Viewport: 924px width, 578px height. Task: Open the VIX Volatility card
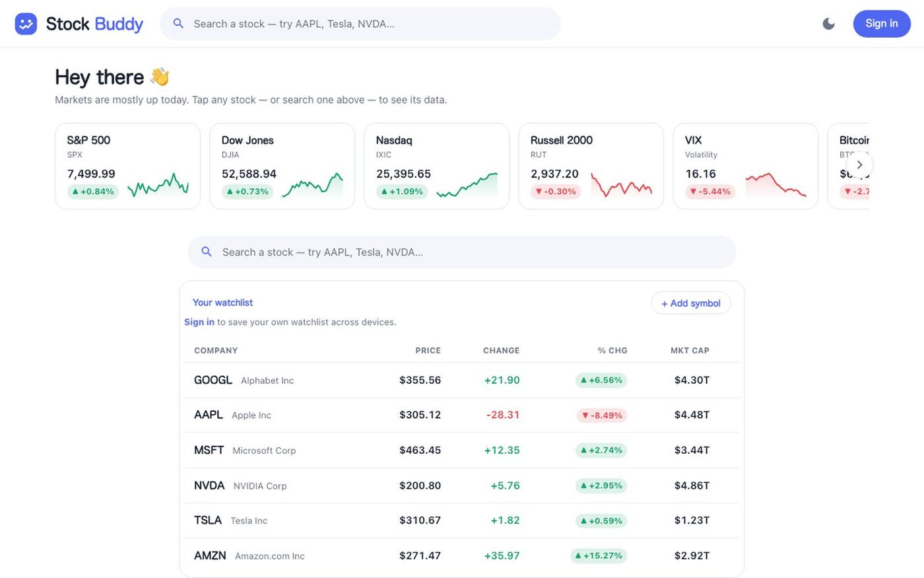pyautogui.click(x=745, y=166)
